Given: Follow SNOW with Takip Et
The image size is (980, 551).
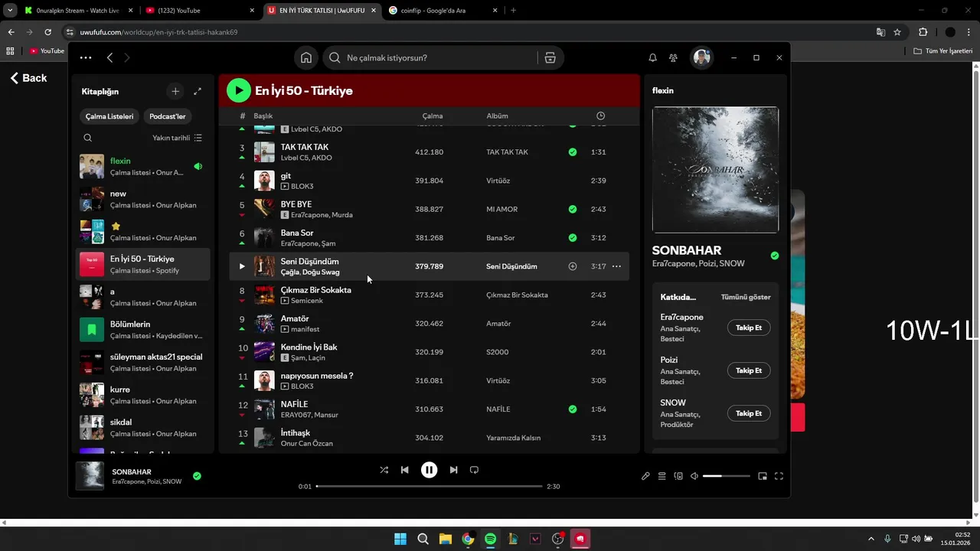Looking at the screenshot, I should click(749, 413).
